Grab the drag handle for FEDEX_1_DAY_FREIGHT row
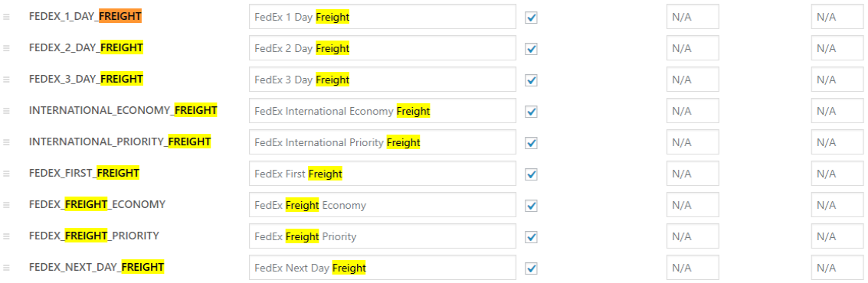The width and height of the screenshot is (868, 283). (7, 17)
